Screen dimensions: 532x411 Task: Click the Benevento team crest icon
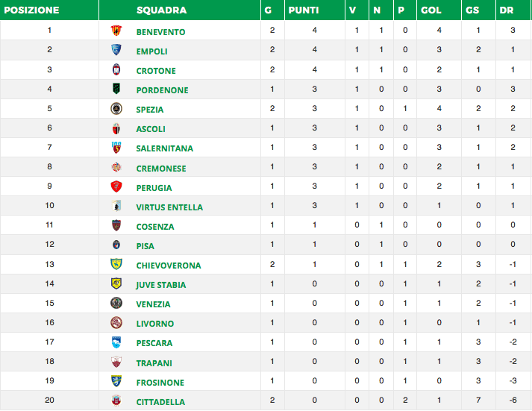116,31
